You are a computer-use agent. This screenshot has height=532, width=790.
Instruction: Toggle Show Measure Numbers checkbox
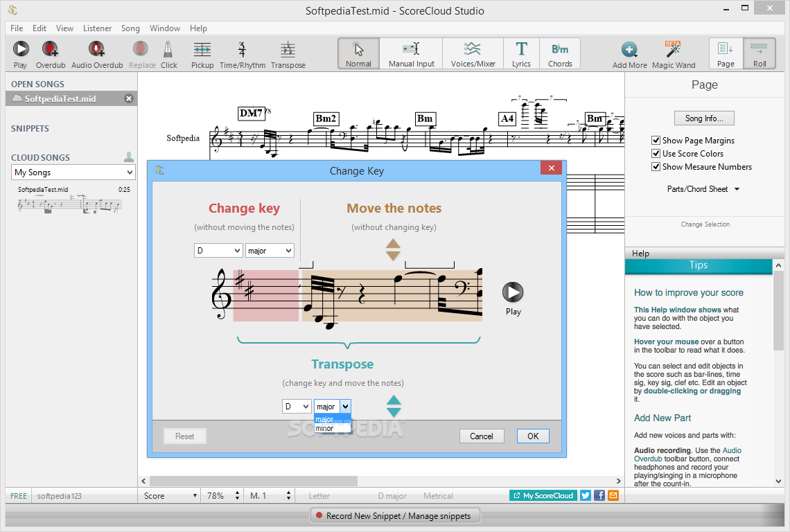pos(656,167)
